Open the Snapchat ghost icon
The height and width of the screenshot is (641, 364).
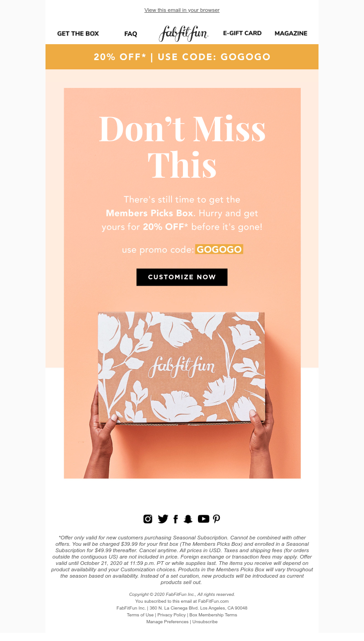(188, 519)
